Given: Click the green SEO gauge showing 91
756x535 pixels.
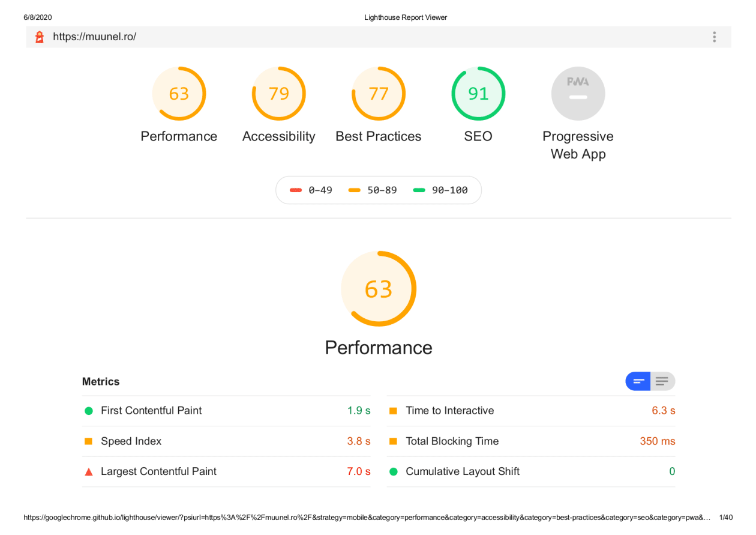Looking at the screenshot, I should tap(478, 93).
